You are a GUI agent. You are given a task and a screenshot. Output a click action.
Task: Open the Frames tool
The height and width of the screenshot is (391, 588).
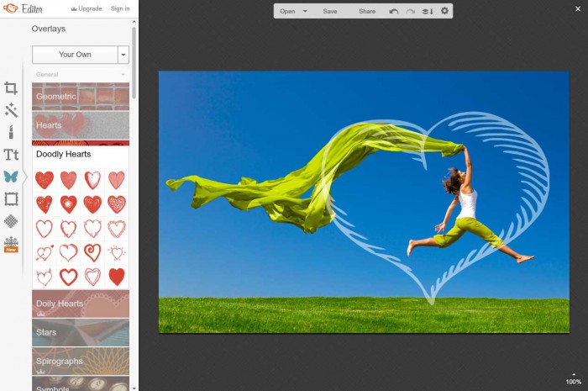click(x=11, y=199)
